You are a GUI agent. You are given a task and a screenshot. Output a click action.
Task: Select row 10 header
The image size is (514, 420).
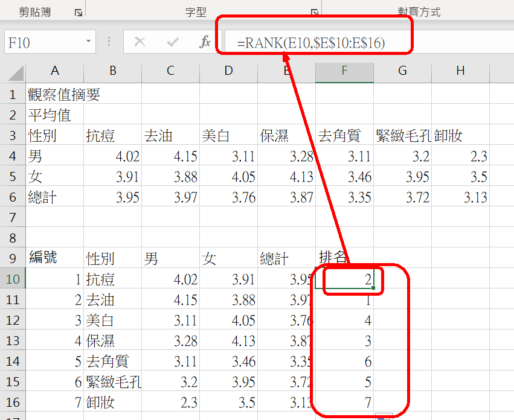(x=13, y=279)
